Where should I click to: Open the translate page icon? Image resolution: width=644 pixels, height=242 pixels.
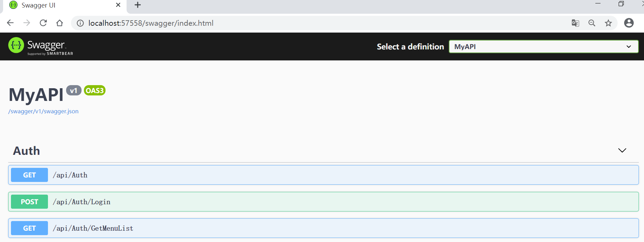click(575, 23)
